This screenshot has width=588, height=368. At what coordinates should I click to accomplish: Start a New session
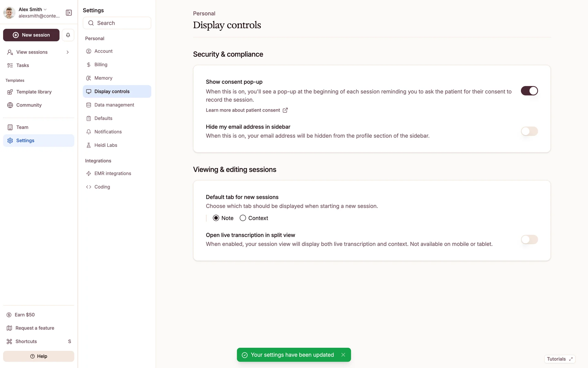pyautogui.click(x=31, y=35)
